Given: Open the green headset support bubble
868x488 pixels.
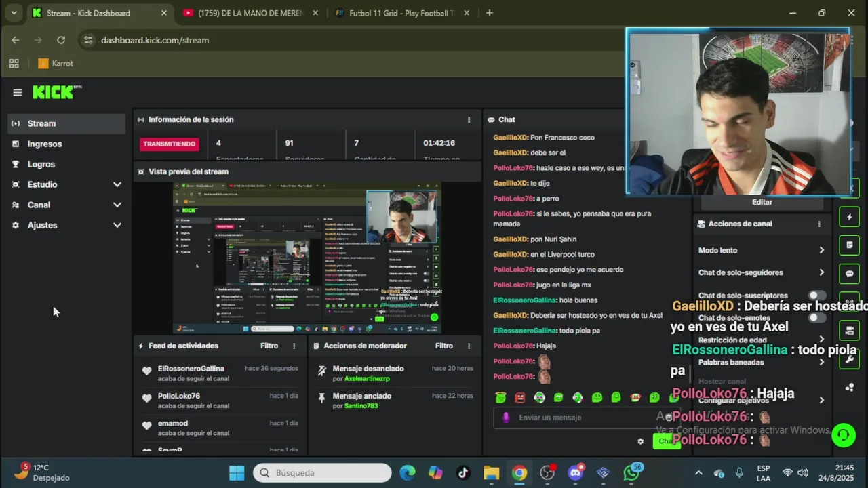Looking at the screenshot, I should tap(844, 434).
